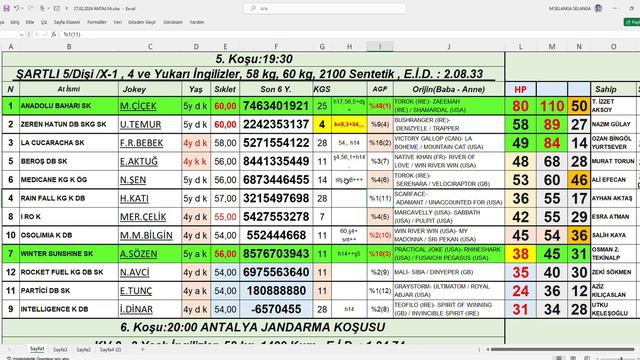
Task: Select column B header
Action: coord(69,47)
